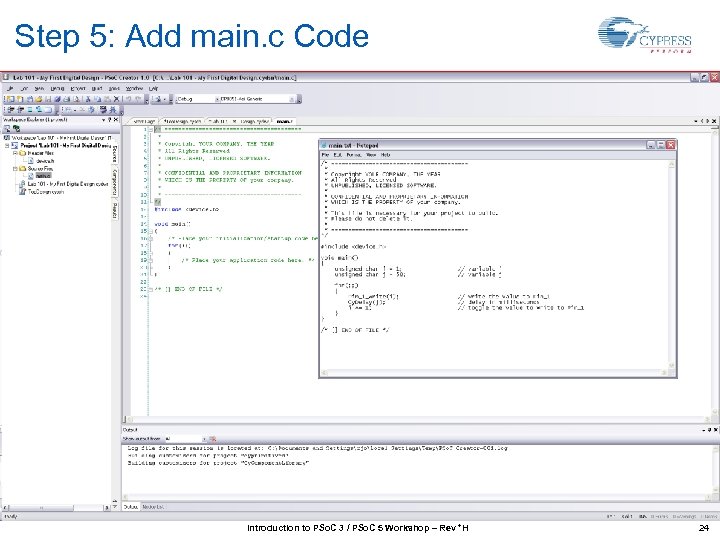
Task: Collapse the Header Files folder
Action: pos(15,153)
